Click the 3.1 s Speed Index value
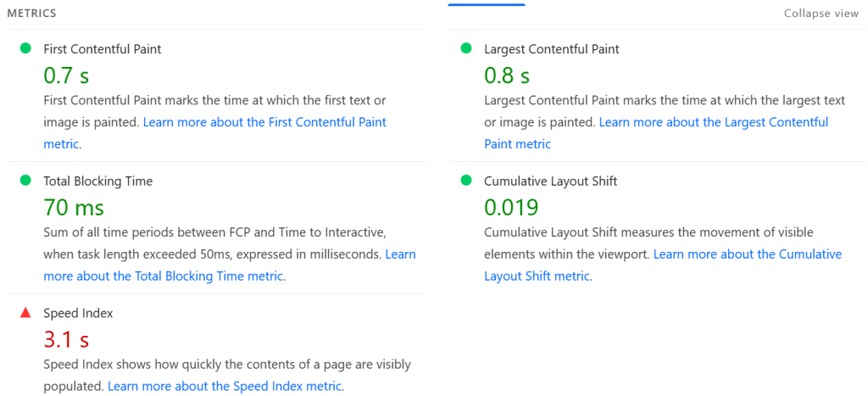 [66, 339]
